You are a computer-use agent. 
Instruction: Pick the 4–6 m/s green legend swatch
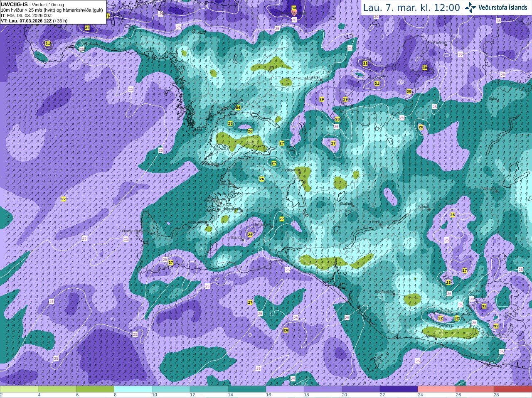point(57,389)
